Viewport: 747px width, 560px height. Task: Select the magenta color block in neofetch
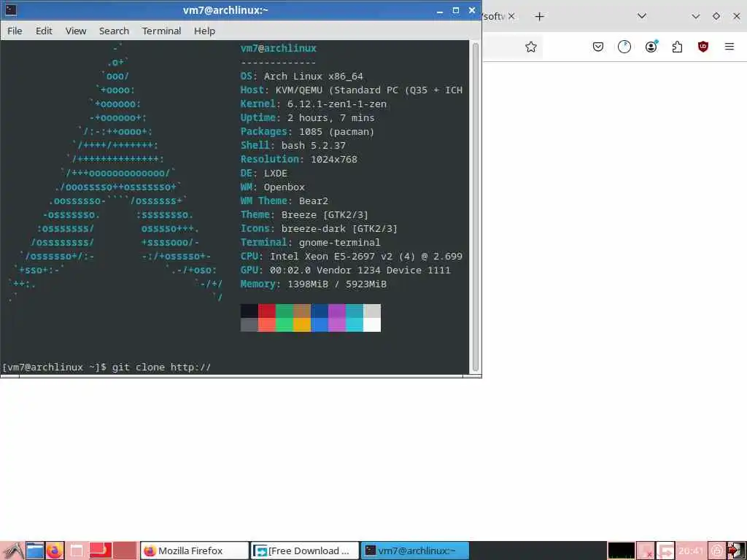click(x=337, y=311)
